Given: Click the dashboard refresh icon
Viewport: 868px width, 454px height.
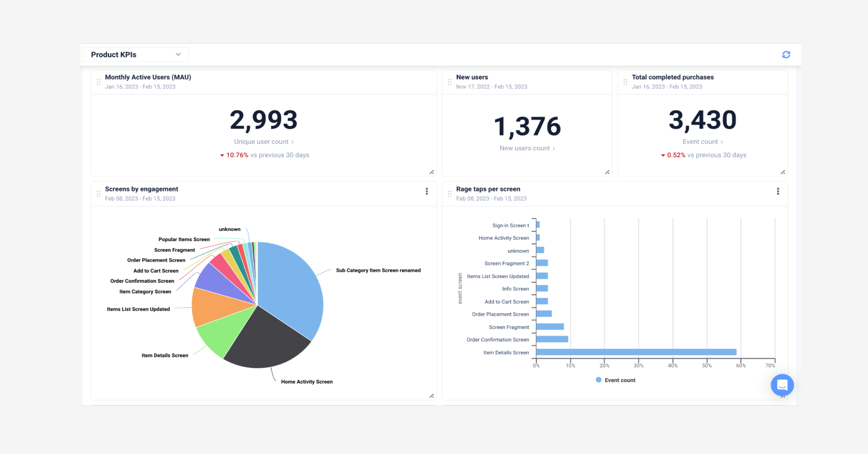Looking at the screenshot, I should pos(786,54).
